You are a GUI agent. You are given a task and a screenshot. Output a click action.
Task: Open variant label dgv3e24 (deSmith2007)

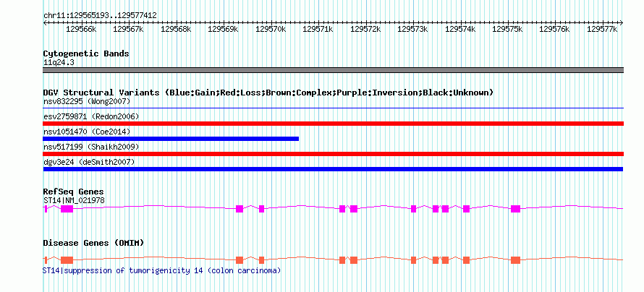point(89,162)
